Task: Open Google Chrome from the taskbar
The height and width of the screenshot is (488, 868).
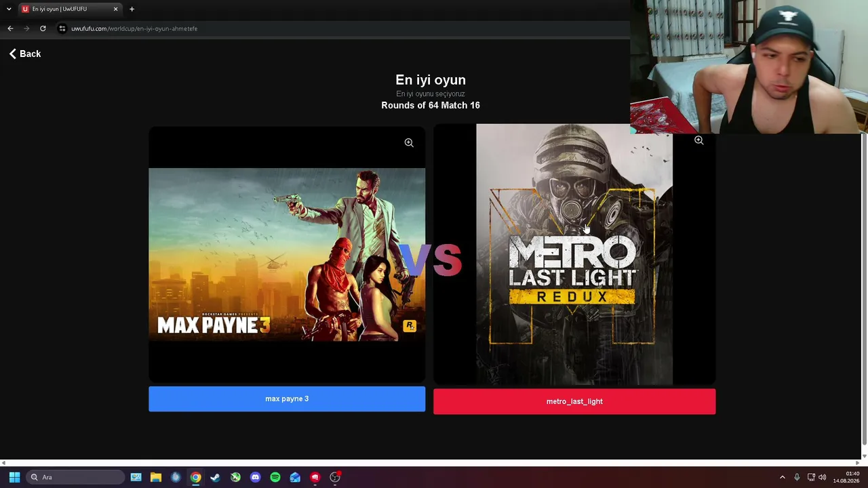Action: [x=195, y=477]
